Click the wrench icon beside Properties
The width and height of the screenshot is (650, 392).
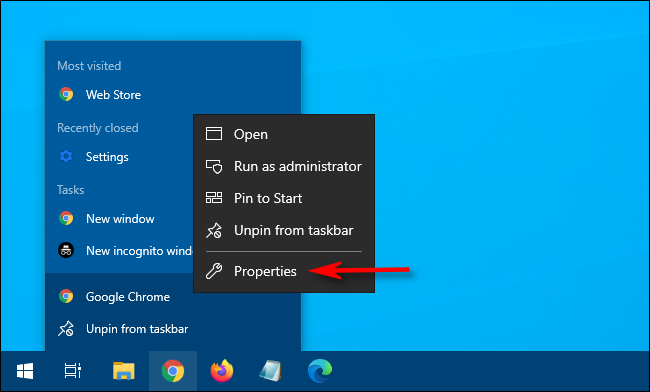click(x=214, y=271)
